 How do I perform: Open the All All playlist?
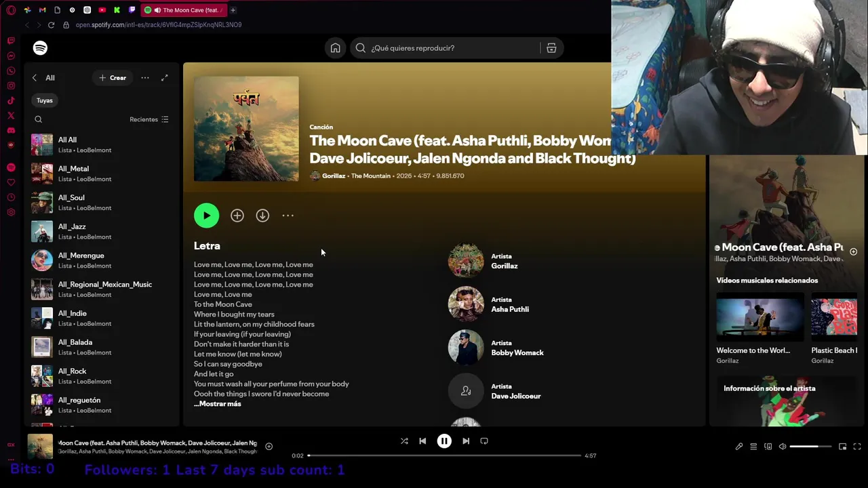(102, 144)
